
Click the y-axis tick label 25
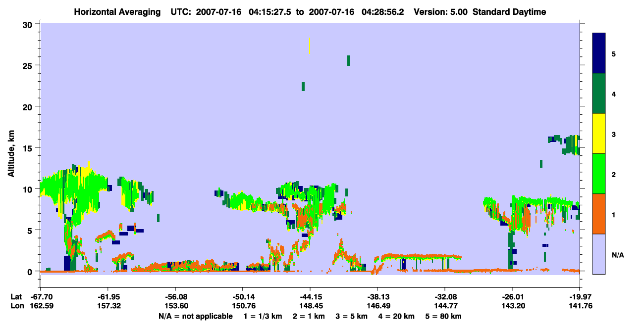pyautogui.click(x=29, y=65)
